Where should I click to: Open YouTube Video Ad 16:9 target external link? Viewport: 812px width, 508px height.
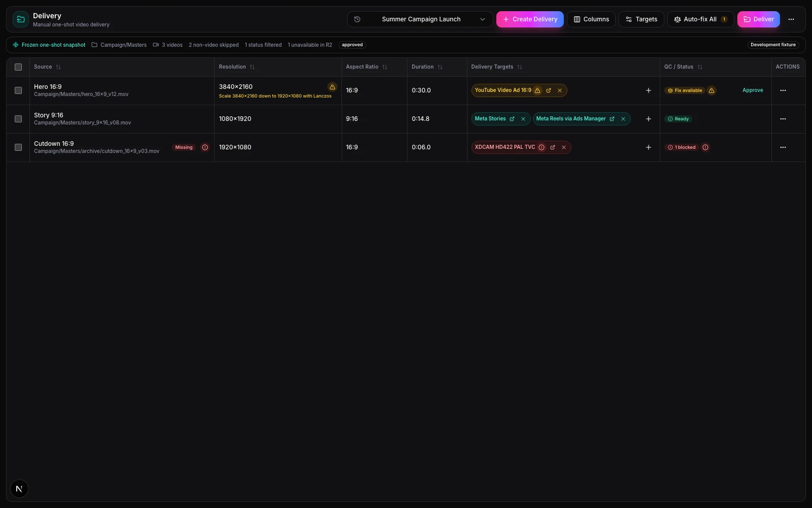tap(549, 90)
